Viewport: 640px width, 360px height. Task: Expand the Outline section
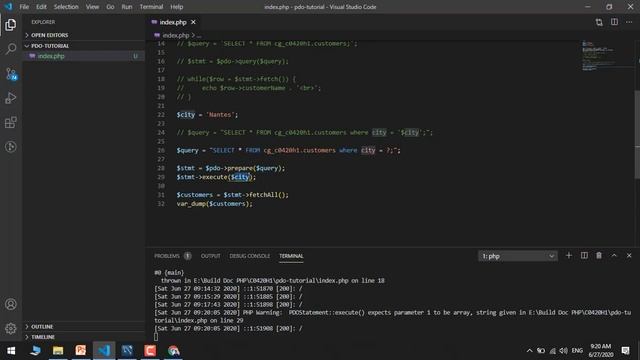pyautogui.click(x=84, y=327)
